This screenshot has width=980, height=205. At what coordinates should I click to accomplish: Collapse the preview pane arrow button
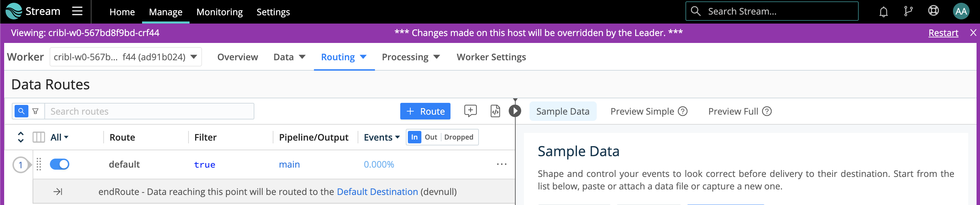tap(515, 111)
